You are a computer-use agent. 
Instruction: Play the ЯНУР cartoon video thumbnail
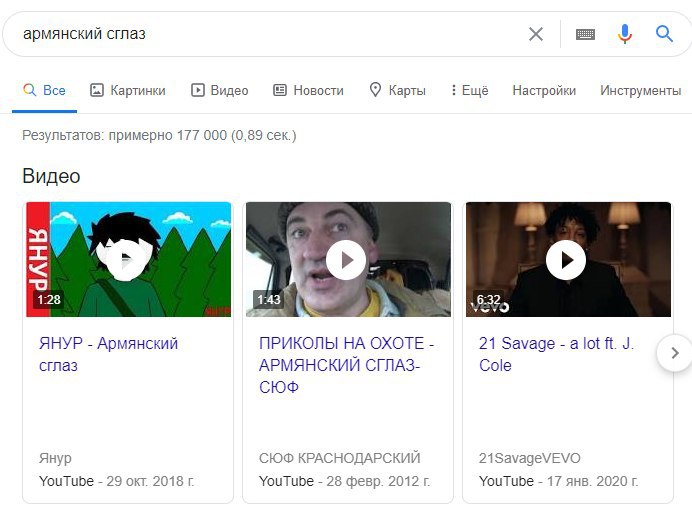point(128,259)
